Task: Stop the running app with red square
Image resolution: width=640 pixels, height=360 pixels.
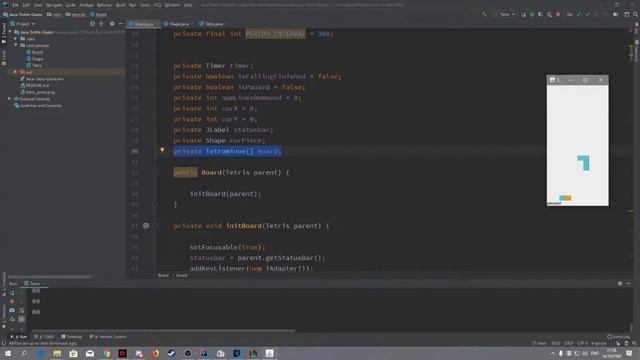Action: point(558,14)
